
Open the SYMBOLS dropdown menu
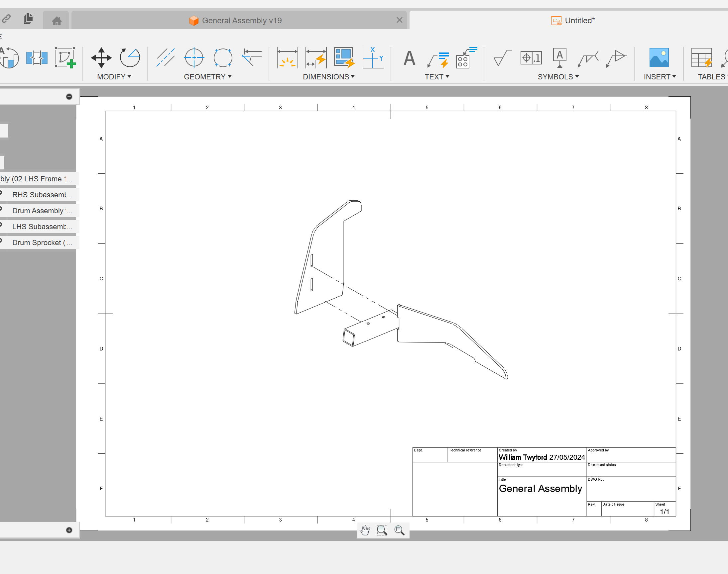point(558,77)
